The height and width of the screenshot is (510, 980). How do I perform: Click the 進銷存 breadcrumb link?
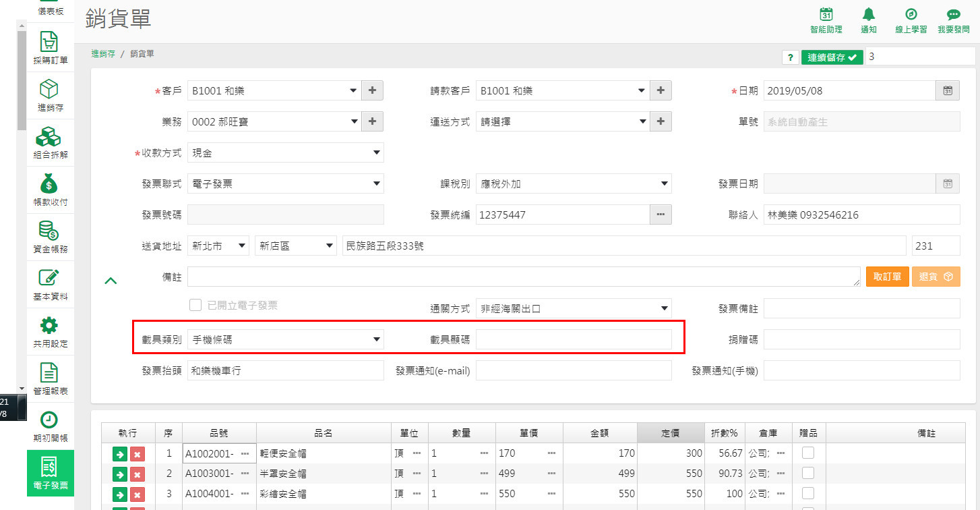coord(103,54)
